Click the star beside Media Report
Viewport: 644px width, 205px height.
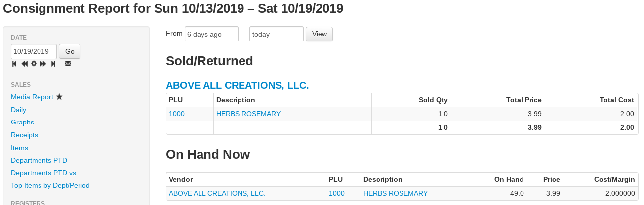pyautogui.click(x=59, y=97)
